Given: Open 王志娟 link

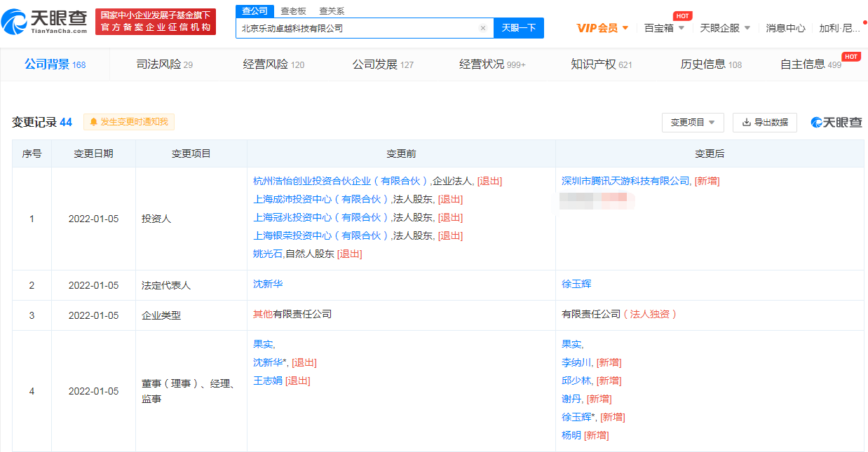Looking at the screenshot, I should pos(268,381).
